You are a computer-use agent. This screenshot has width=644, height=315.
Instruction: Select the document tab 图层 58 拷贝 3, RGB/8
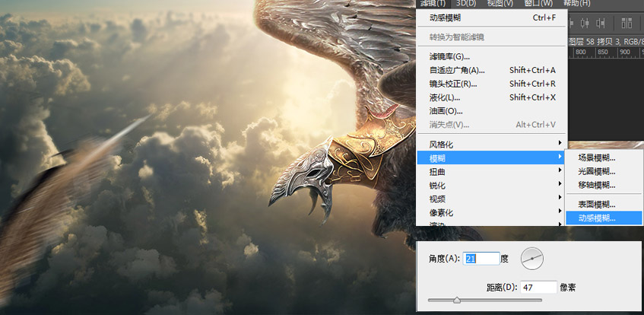pos(605,41)
